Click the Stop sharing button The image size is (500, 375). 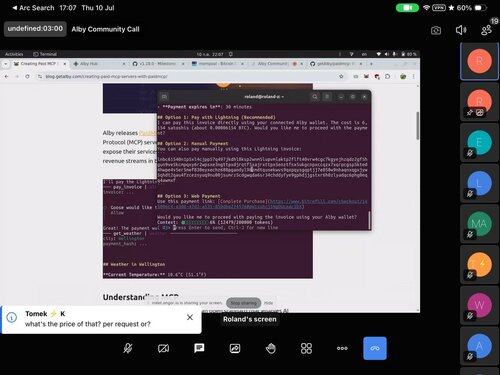(x=244, y=303)
